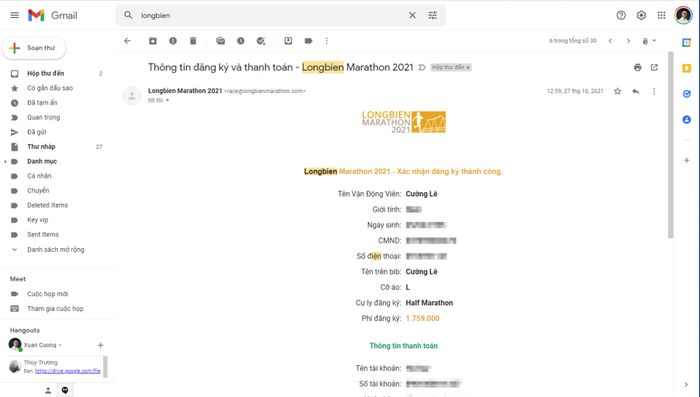Report this email as spam
Image resolution: width=700 pixels, height=397 pixels.
click(x=173, y=41)
